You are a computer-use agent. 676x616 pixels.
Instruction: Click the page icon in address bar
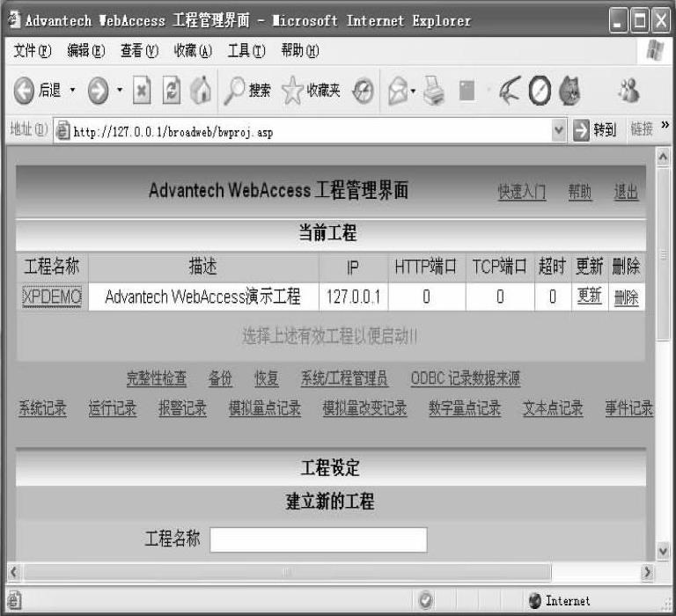click(63, 131)
